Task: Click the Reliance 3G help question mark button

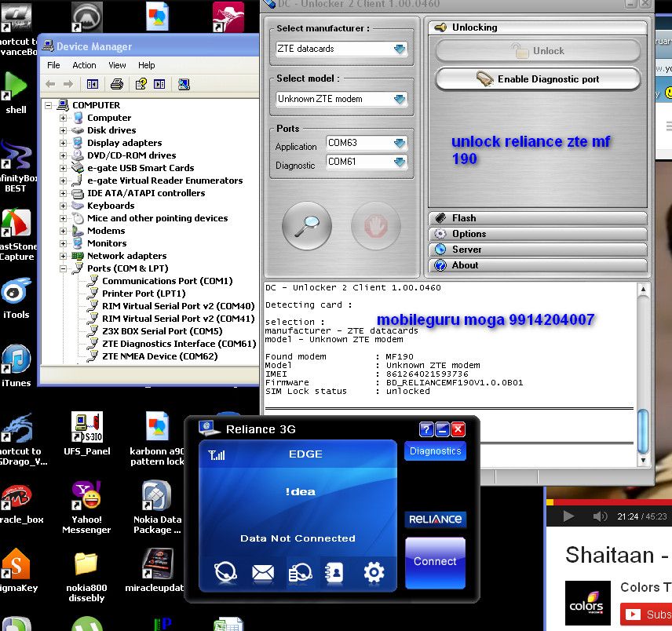Action: [x=426, y=429]
